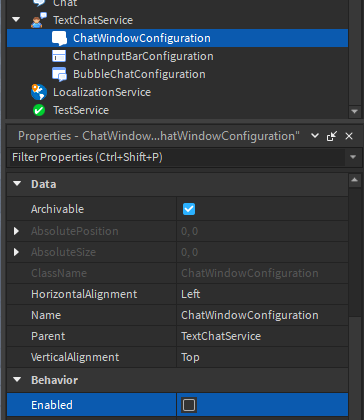Click the ChatWindowConfiguration speech bubble icon
Screen dimensions: 364x420
point(59,38)
